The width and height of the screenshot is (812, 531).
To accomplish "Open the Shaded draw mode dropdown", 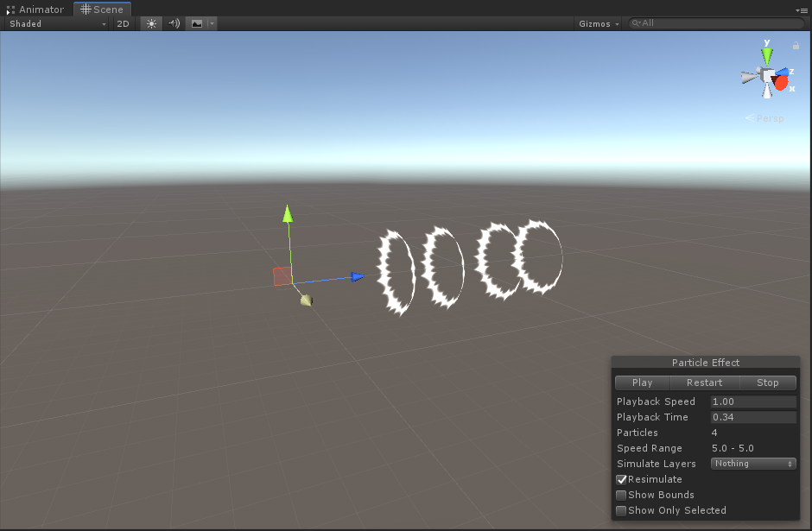I will tap(57, 24).
